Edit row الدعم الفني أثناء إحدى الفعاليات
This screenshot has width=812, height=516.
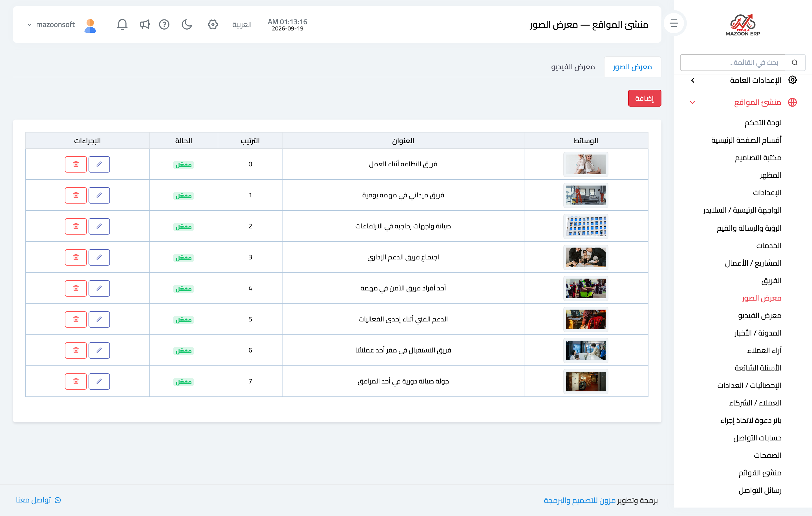point(99,319)
